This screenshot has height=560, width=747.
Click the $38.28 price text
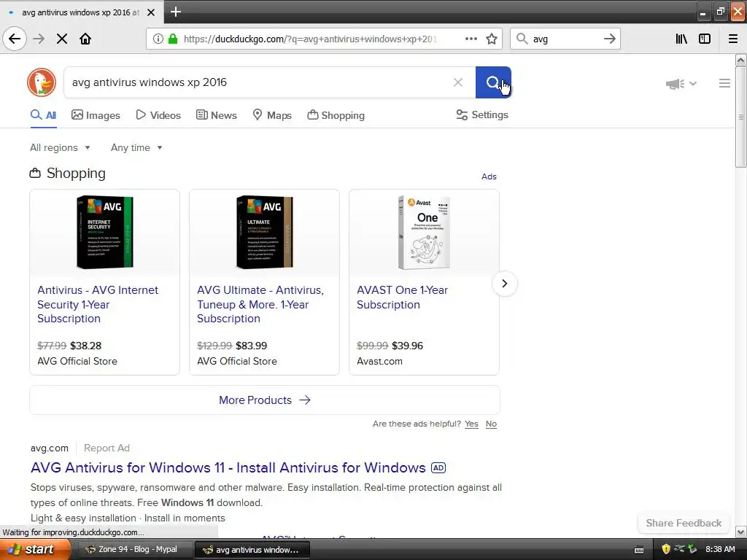click(86, 346)
